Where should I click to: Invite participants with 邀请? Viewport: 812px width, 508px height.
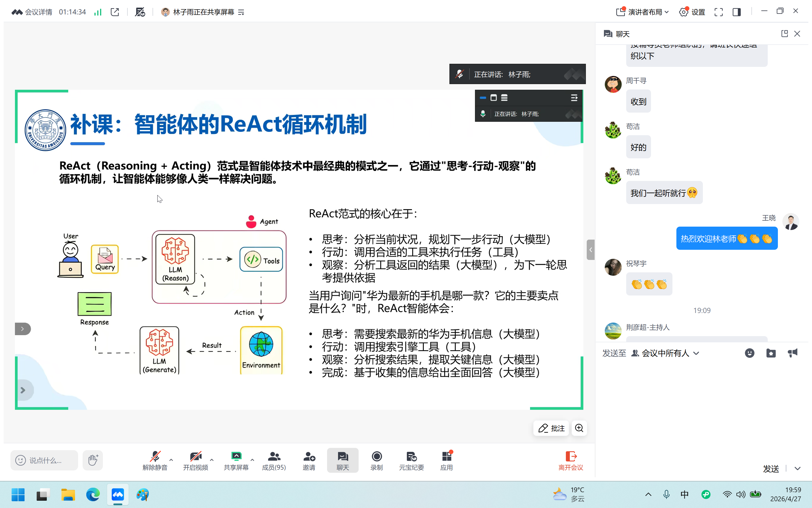309,460
